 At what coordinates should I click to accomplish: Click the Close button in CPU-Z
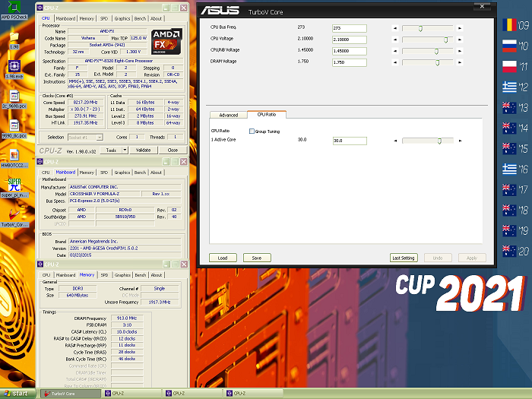pos(173,150)
